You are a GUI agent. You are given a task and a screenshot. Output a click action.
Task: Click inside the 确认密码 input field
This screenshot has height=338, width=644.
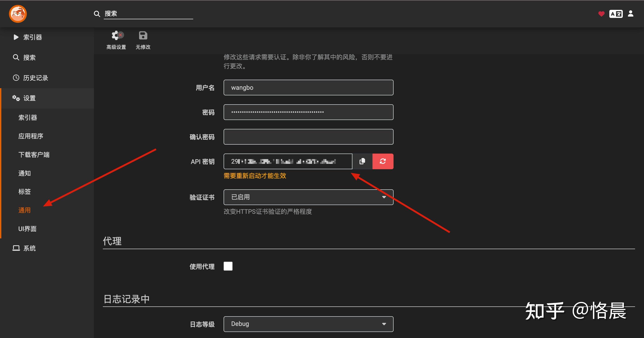[308, 137]
